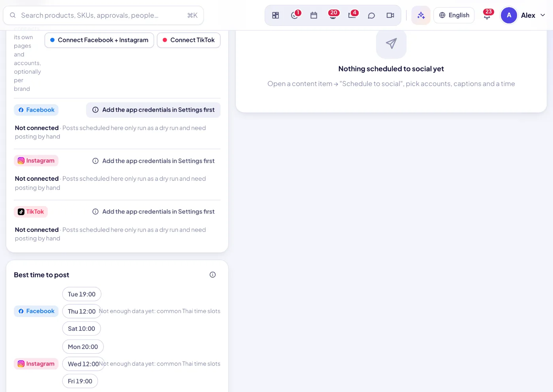
Task: Open the chat bubble icon
Action: 371,15
